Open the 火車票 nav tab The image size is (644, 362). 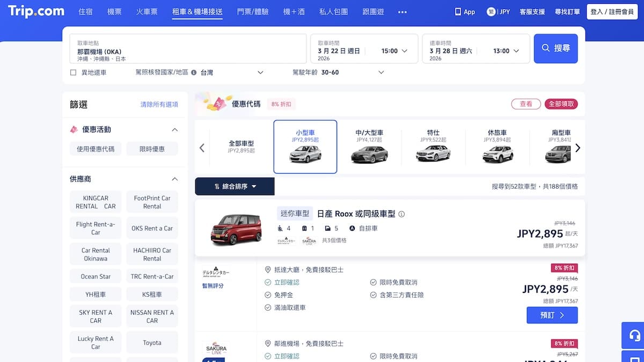pos(147,12)
